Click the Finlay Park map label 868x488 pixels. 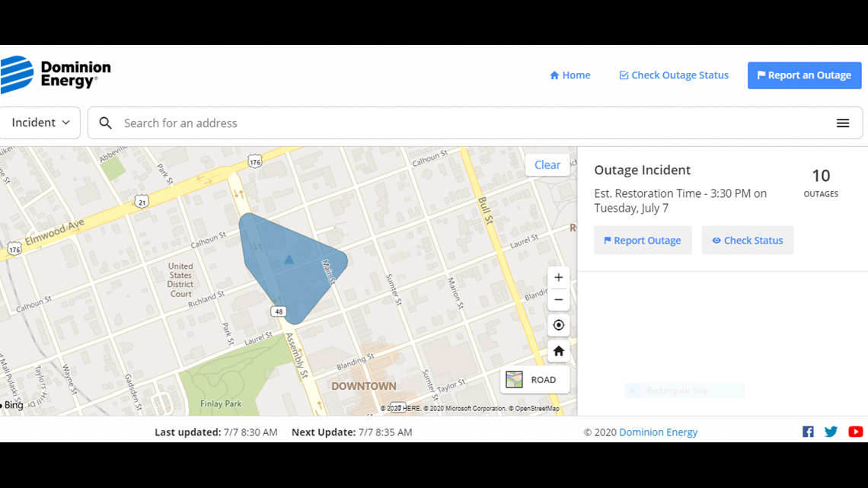[x=220, y=404]
